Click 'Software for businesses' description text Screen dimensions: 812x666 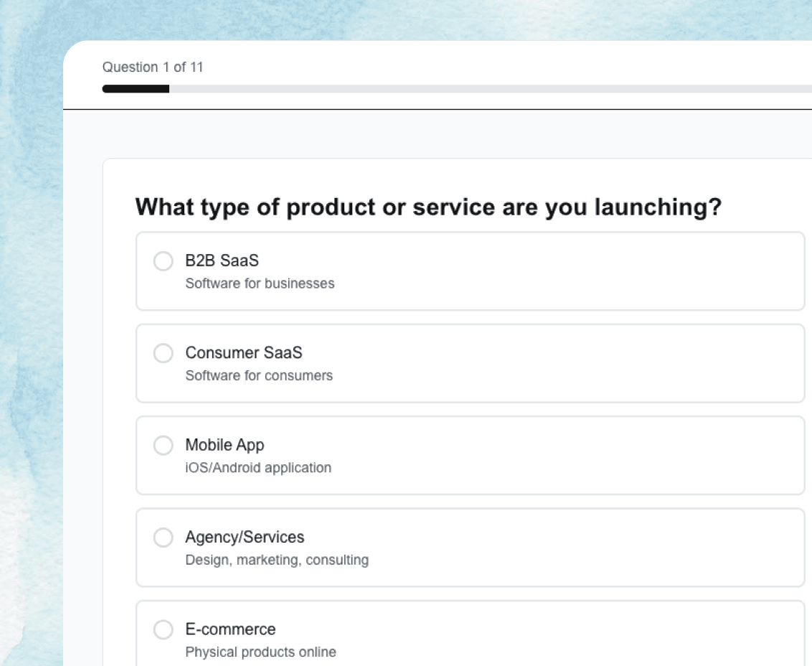(x=260, y=283)
